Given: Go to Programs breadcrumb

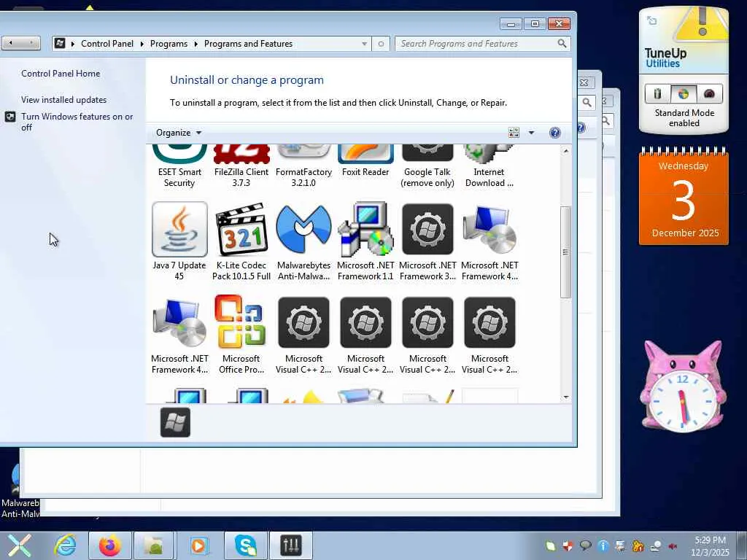Looking at the screenshot, I should click(169, 44).
